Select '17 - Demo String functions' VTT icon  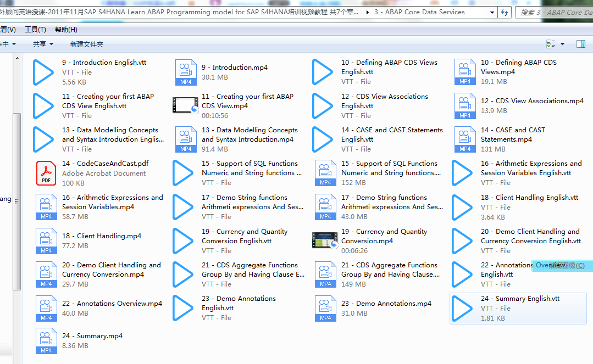tap(183, 207)
